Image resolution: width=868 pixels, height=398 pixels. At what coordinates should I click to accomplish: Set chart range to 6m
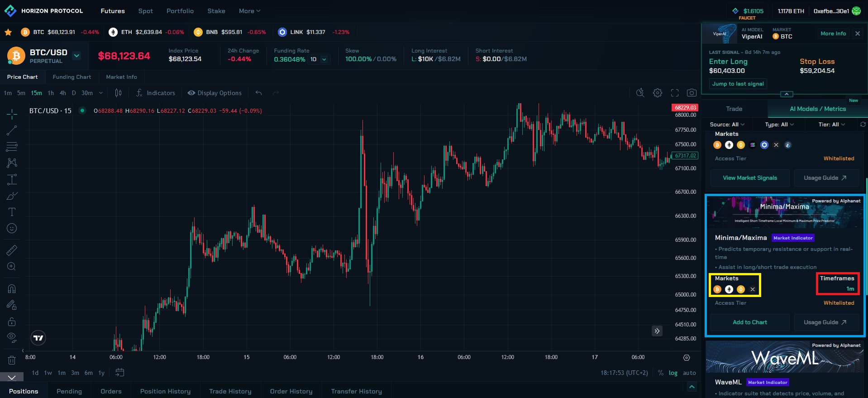click(x=89, y=373)
